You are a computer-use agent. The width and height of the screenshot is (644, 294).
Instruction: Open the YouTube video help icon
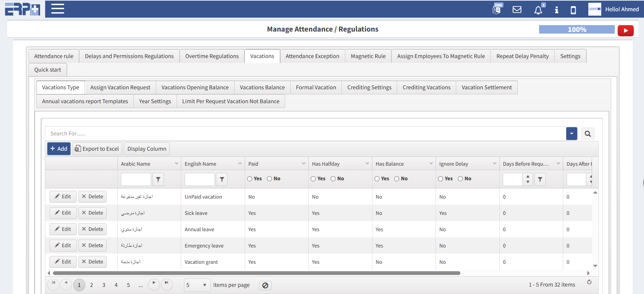pos(625,31)
